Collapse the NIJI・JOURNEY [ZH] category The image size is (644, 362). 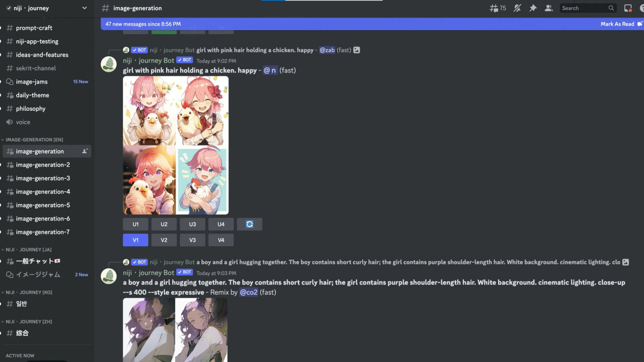coord(29,322)
